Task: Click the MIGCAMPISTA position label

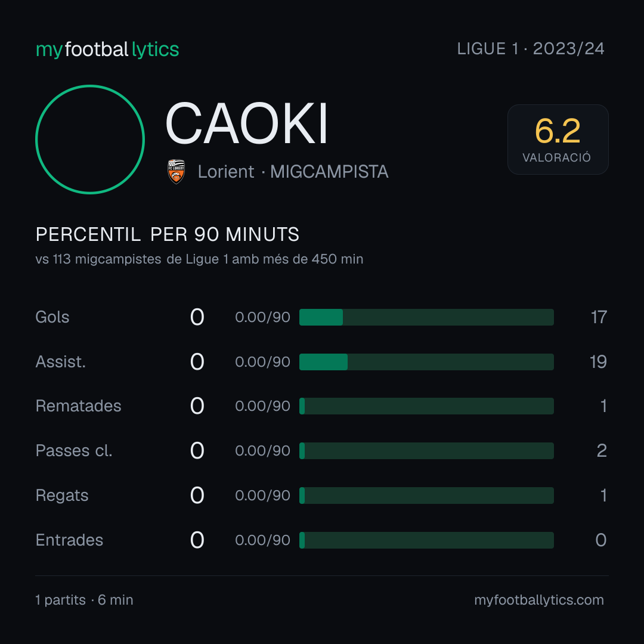Action: pyautogui.click(x=329, y=172)
